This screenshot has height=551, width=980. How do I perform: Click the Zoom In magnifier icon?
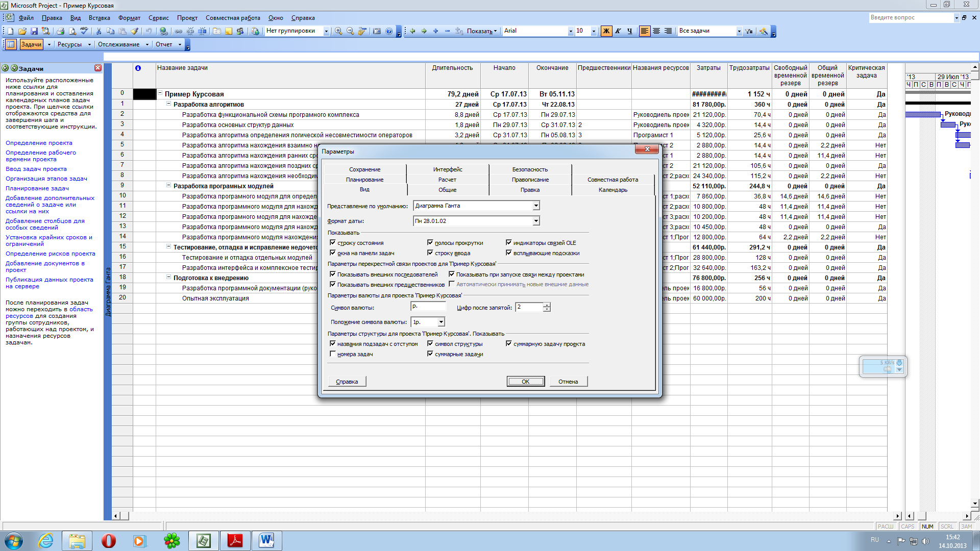point(338,31)
